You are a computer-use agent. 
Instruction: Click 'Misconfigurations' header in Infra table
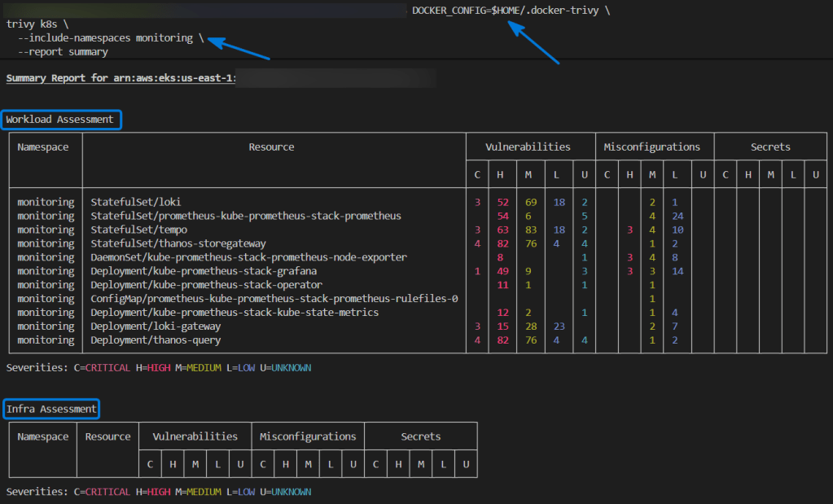[308, 436]
